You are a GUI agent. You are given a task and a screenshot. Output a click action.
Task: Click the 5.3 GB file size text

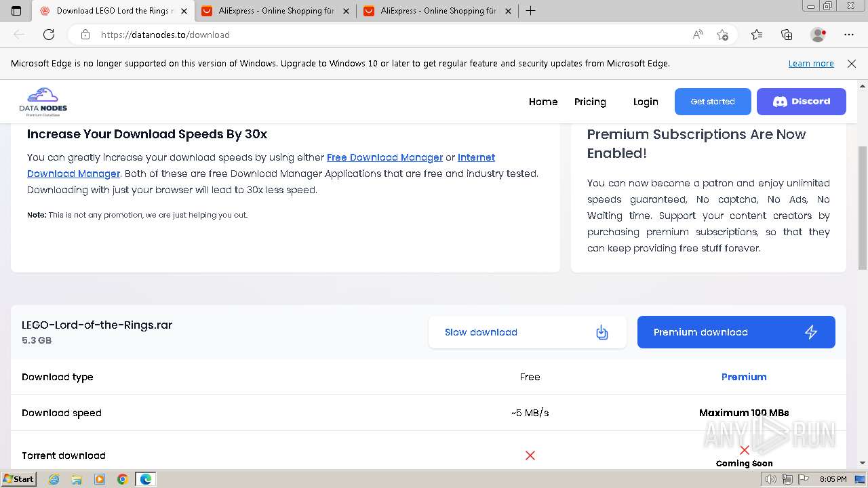click(x=37, y=340)
